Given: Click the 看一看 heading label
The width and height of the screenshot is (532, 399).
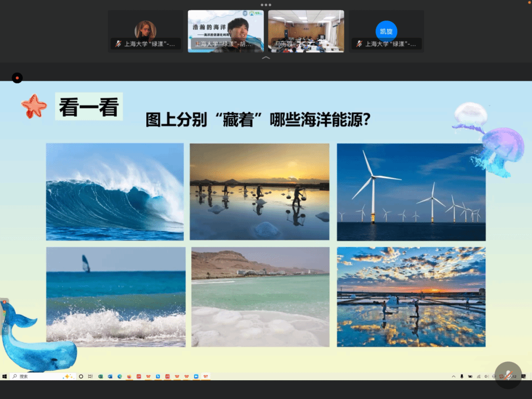Looking at the screenshot, I should pos(89,106).
